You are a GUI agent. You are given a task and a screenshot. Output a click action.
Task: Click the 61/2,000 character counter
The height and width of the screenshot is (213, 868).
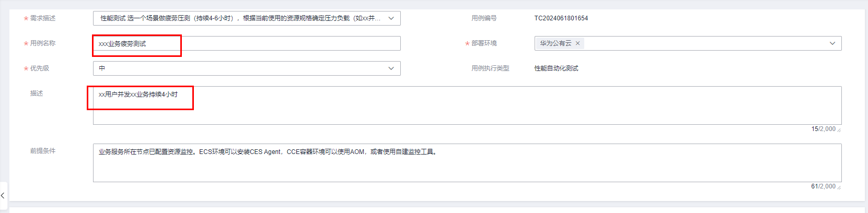coord(823,186)
